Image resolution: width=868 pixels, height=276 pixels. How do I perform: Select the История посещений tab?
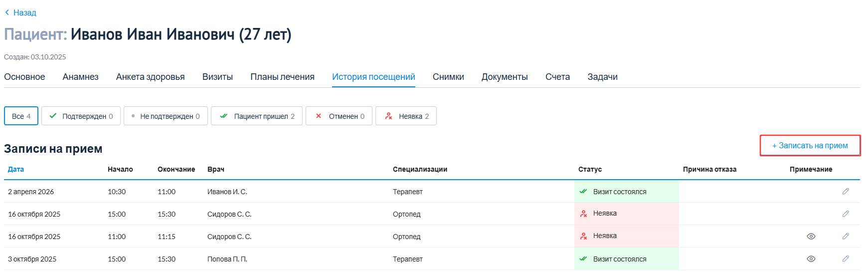tap(373, 77)
